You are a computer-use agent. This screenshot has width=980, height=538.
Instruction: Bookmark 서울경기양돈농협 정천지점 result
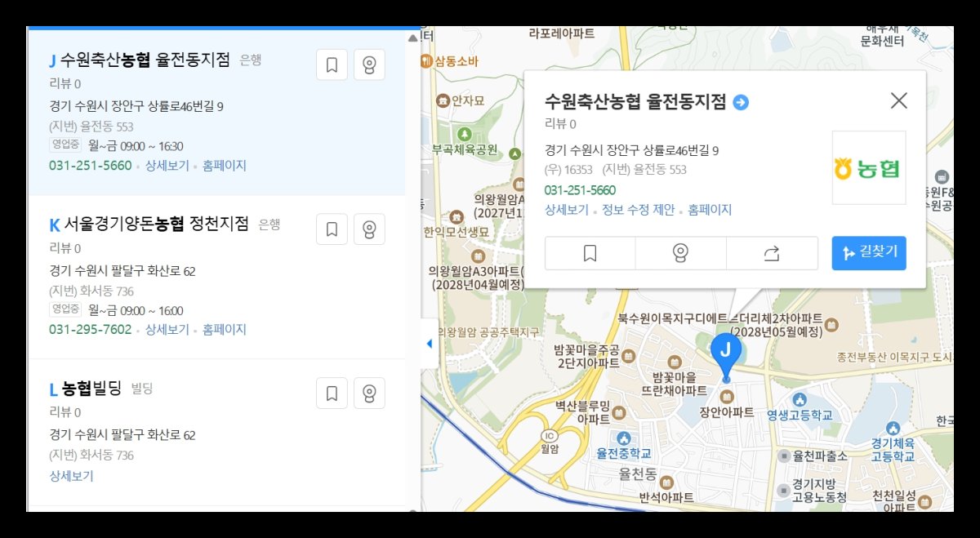click(332, 229)
